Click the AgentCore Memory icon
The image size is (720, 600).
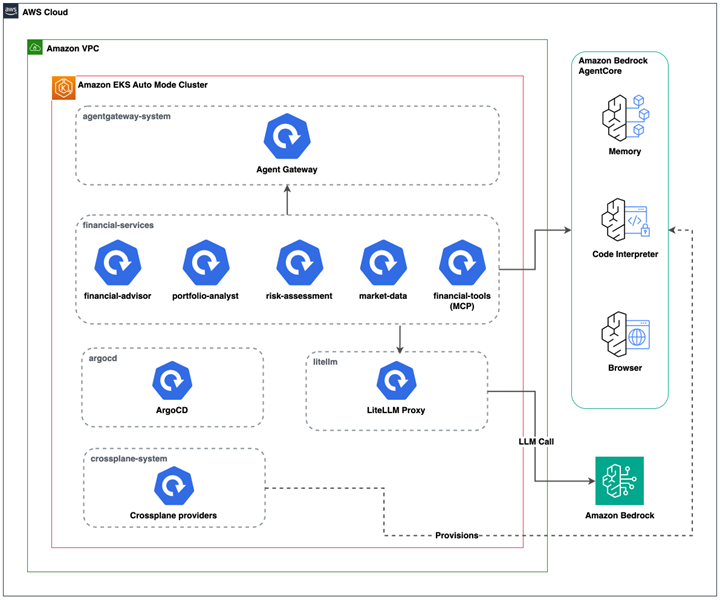pos(625,118)
